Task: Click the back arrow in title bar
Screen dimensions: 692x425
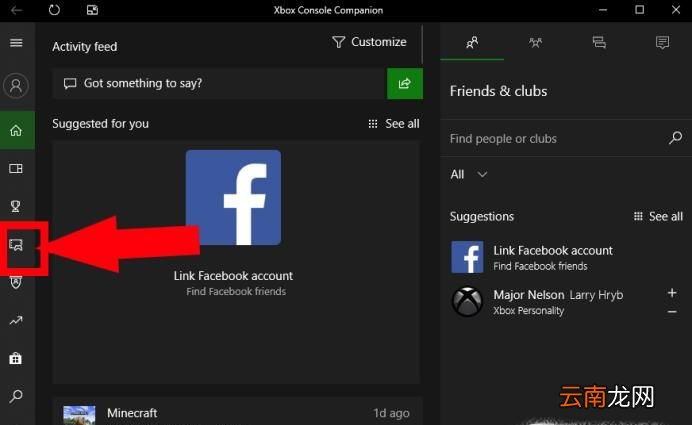Action: (x=16, y=10)
